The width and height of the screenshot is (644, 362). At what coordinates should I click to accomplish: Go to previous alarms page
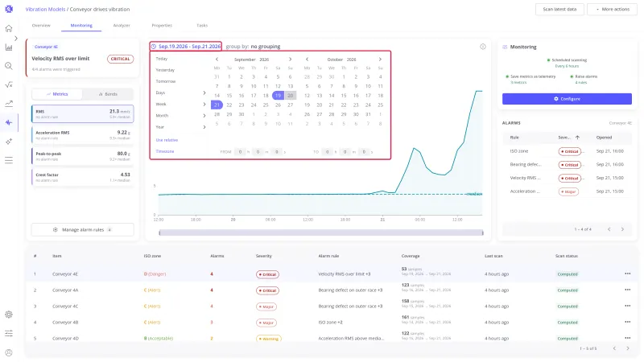(609, 229)
